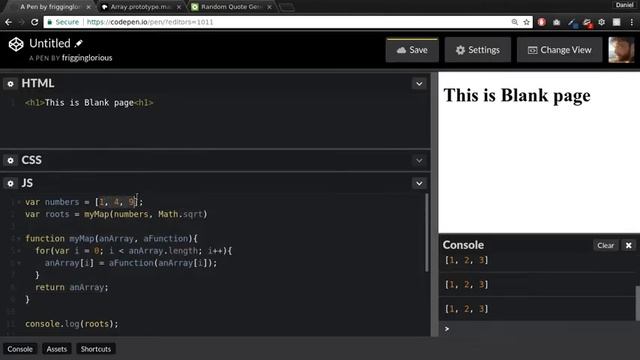The image size is (640, 360).
Task: Open user profile avatar
Action: point(621,50)
